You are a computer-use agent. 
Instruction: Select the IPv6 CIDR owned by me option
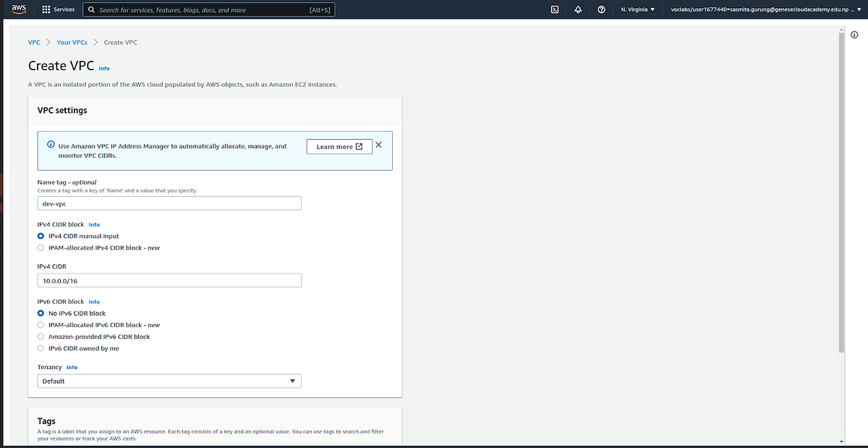[41, 348]
